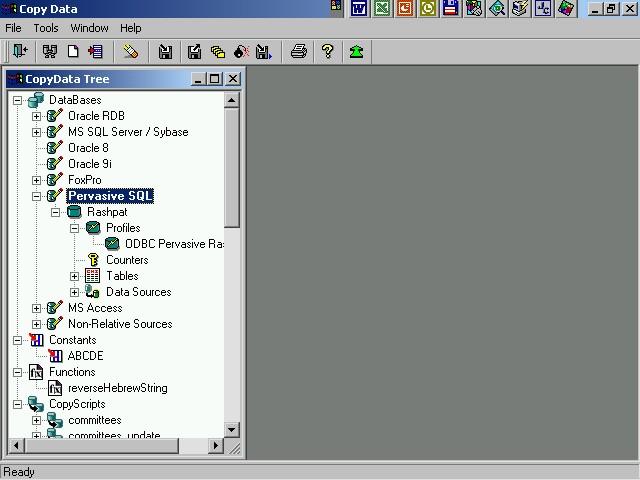Click the tree's horizontal scrollbar right arrow

tap(216, 445)
